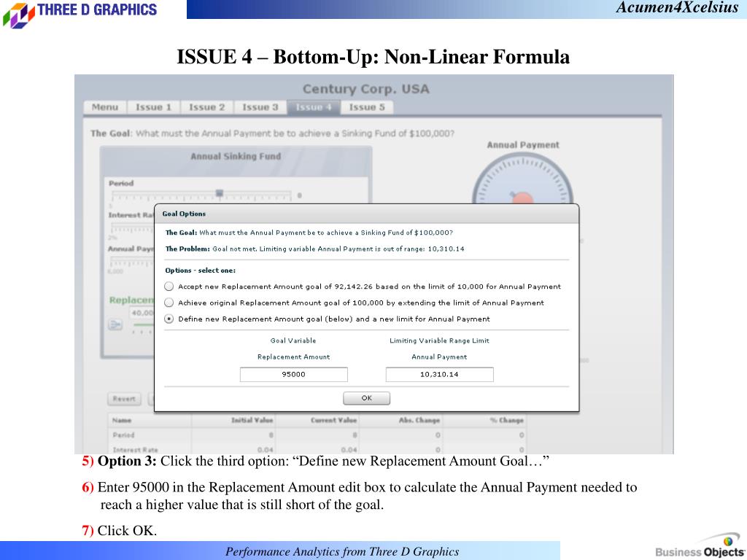The width and height of the screenshot is (747, 560).
Task: Select the Issue 4 tab
Action: point(314,107)
